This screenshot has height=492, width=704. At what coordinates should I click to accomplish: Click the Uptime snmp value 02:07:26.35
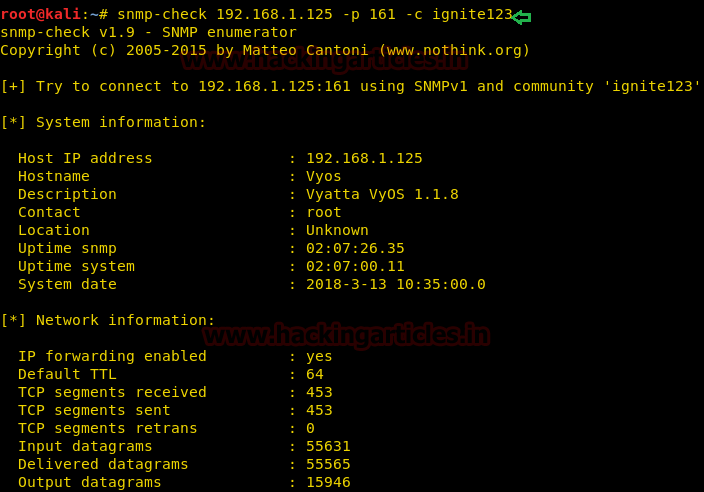click(x=355, y=248)
